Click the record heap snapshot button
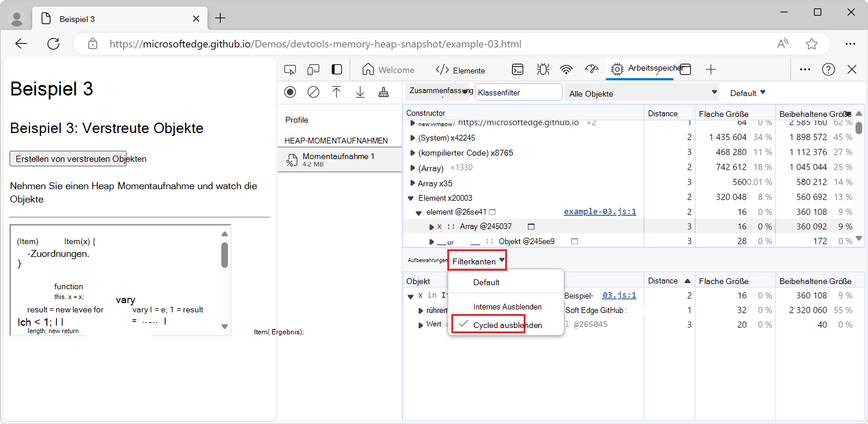The image size is (868, 424). pos(290,92)
